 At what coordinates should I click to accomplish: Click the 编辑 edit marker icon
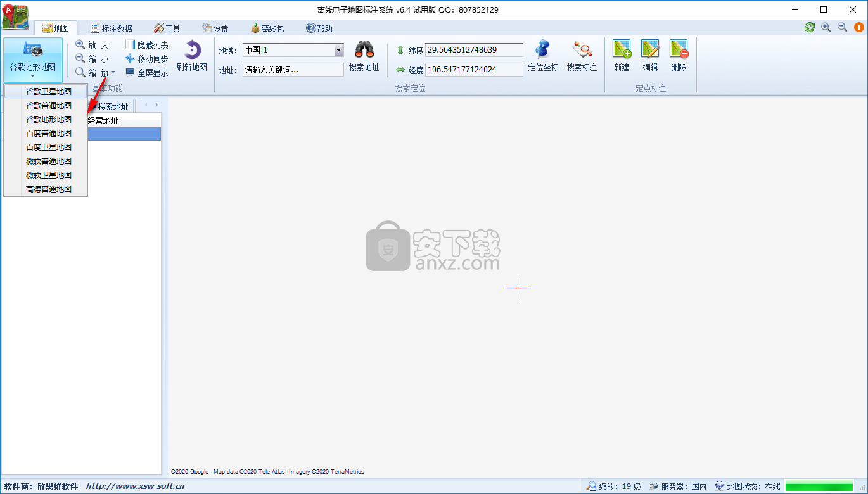tap(650, 49)
